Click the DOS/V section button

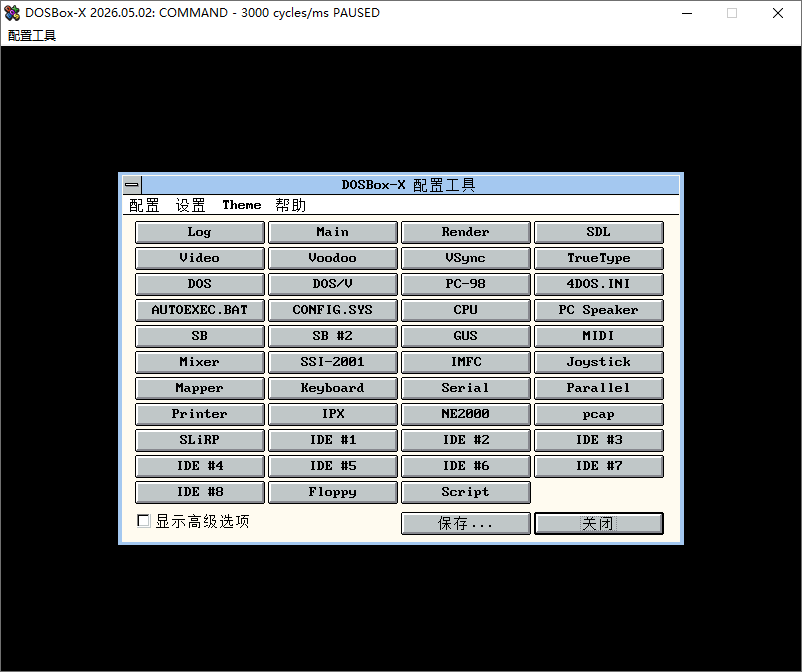pyautogui.click(x=333, y=284)
